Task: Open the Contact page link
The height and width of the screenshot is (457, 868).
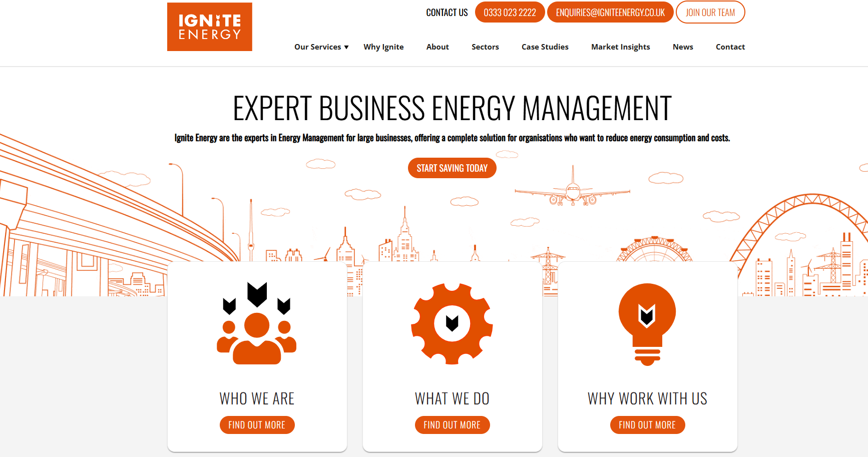Action: point(730,47)
